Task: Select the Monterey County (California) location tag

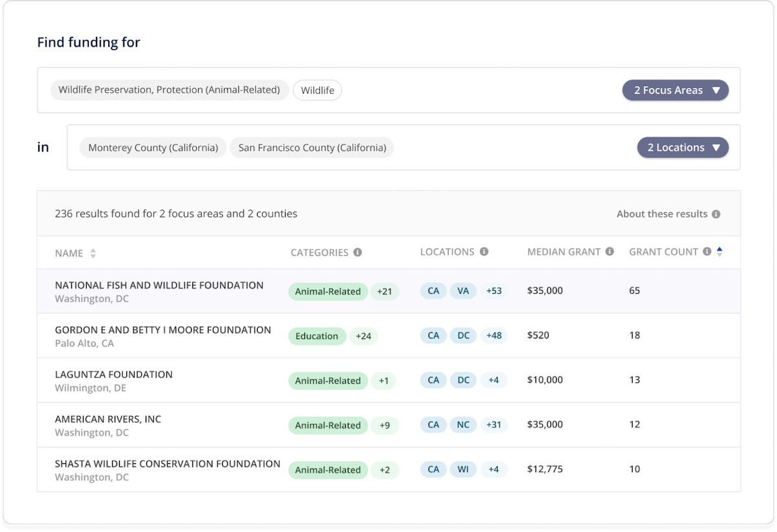Action: coord(153,148)
